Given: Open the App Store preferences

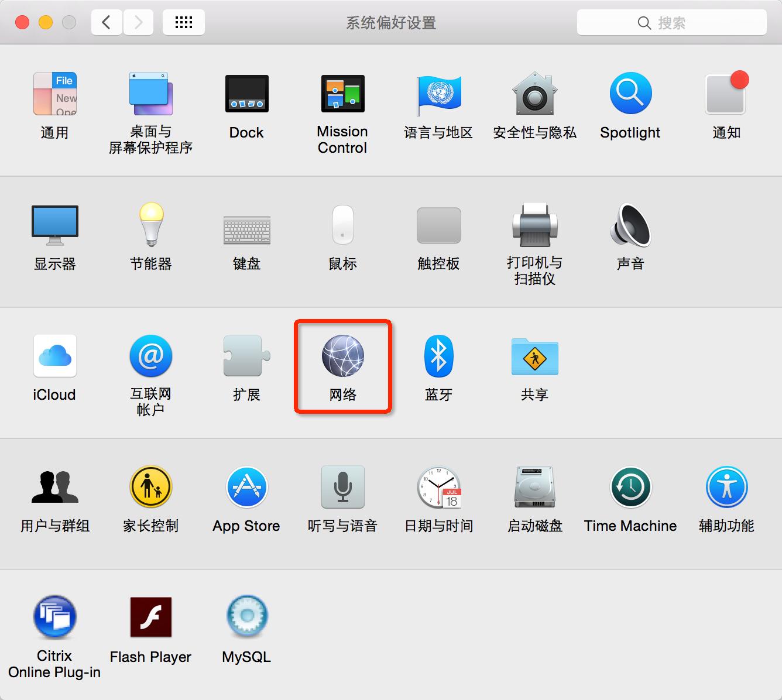Looking at the screenshot, I should coord(246,488).
